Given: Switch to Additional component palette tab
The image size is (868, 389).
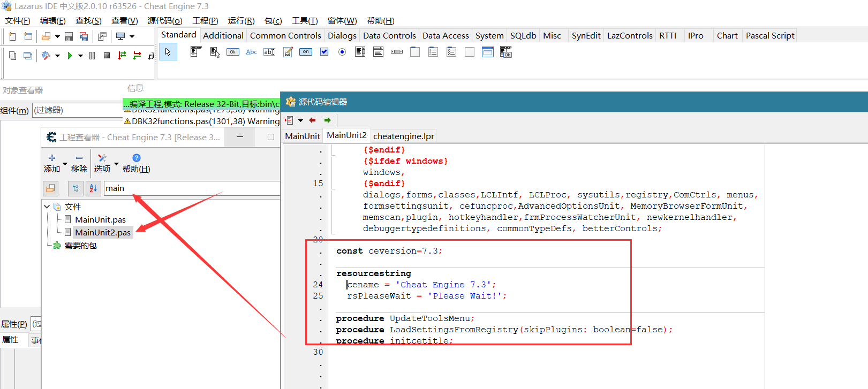Looking at the screenshot, I should pos(223,35).
